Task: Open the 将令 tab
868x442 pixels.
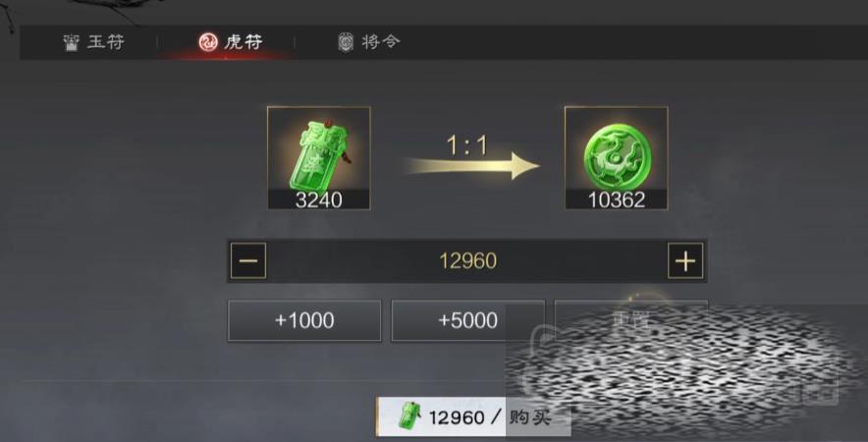Action: 368,42
